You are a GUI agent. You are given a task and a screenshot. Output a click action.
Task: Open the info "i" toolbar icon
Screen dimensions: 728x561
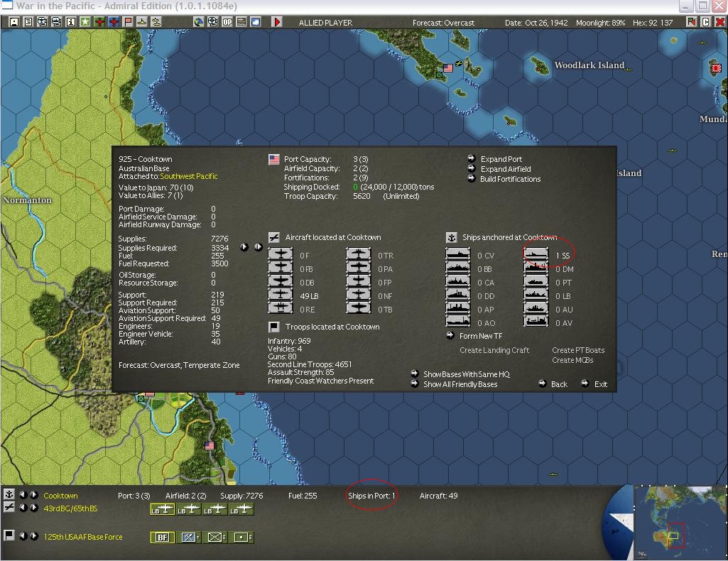click(x=70, y=22)
